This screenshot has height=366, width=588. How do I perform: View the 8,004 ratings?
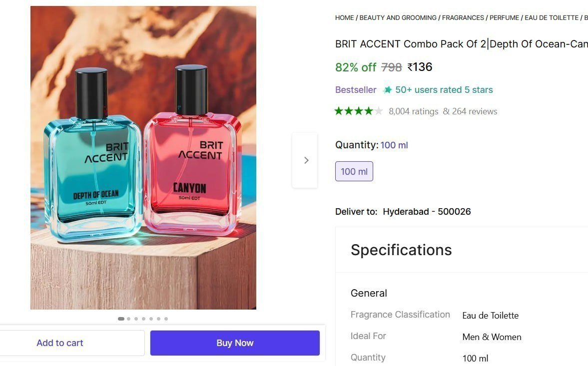coord(413,111)
